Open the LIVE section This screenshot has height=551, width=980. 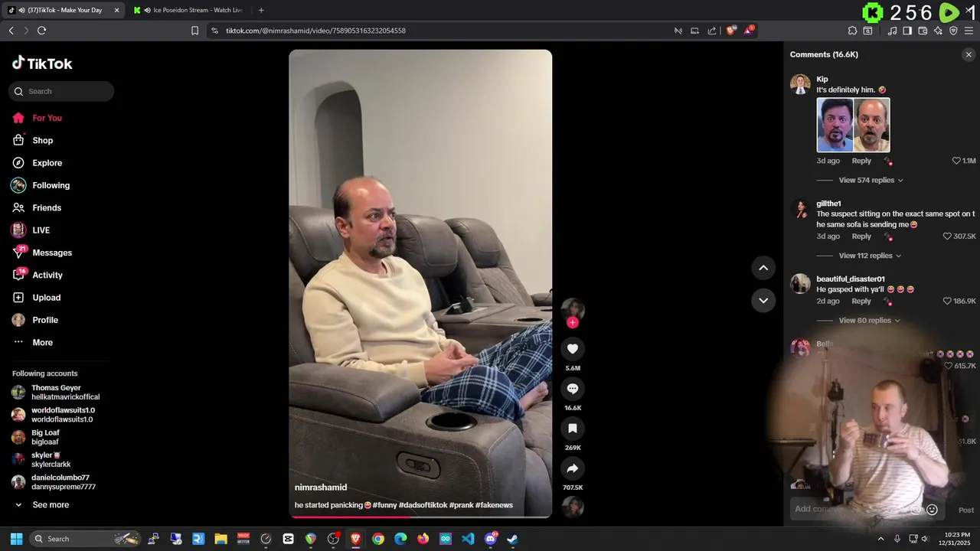click(x=41, y=230)
